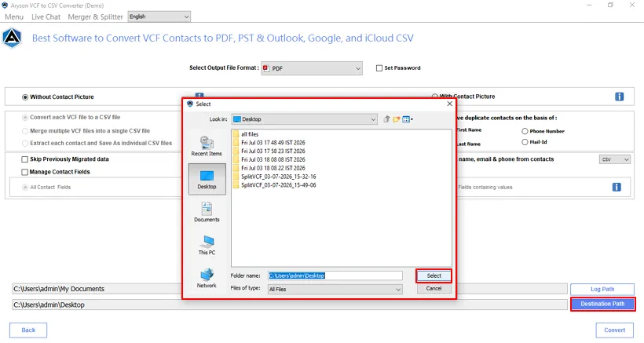Open the view menu icon in the Select dialog

pyautogui.click(x=408, y=119)
